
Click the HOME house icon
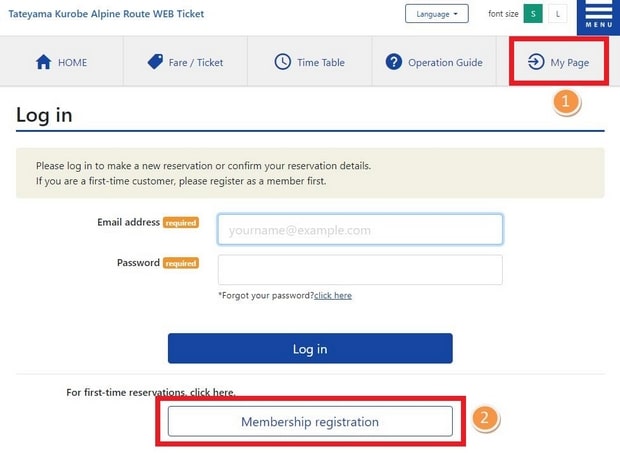pyautogui.click(x=43, y=62)
